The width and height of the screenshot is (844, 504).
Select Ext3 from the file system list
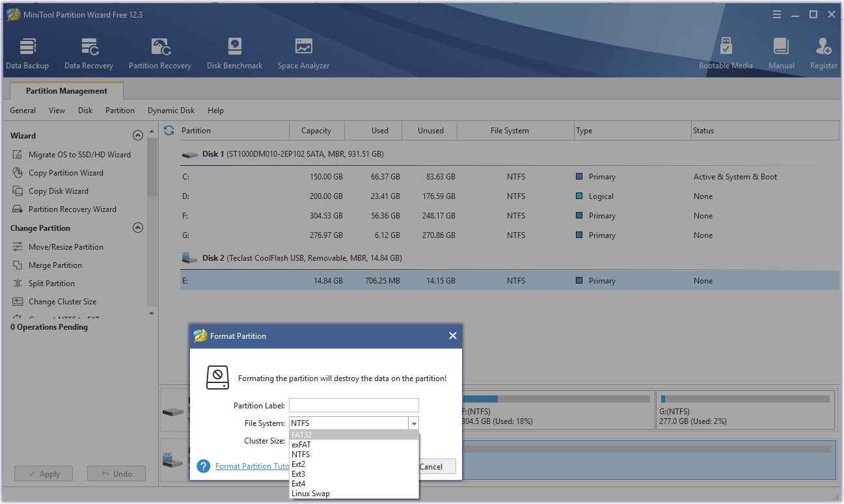click(x=354, y=474)
